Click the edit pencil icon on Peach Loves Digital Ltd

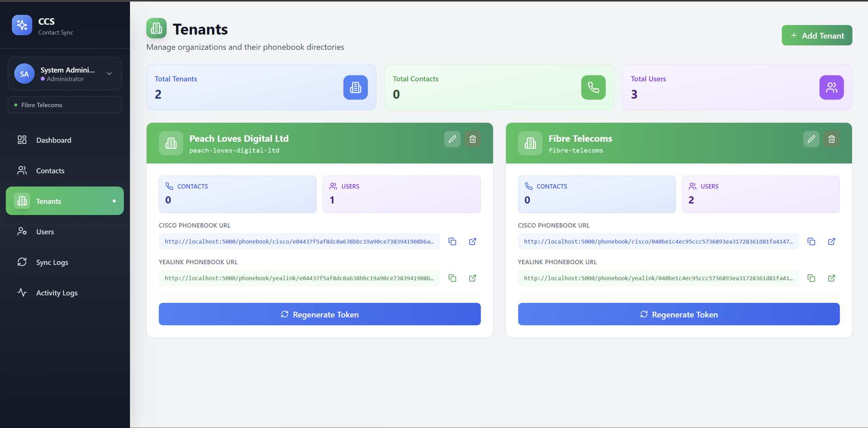pyautogui.click(x=452, y=139)
